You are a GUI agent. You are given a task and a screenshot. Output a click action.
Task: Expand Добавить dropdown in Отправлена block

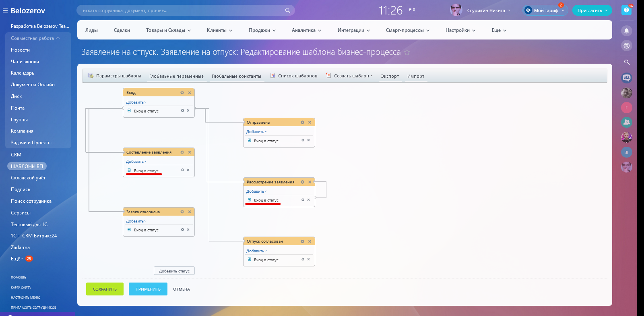coord(256,132)
